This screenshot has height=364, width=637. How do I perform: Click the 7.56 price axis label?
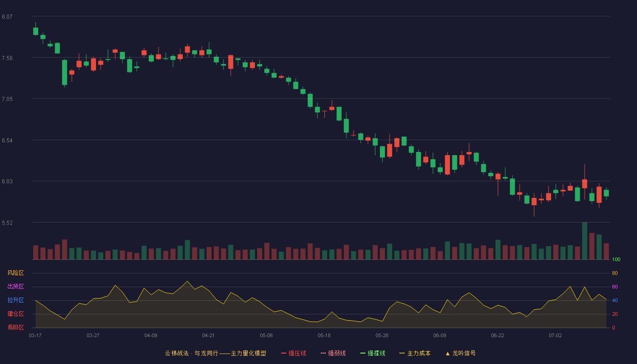pos(7,58)
